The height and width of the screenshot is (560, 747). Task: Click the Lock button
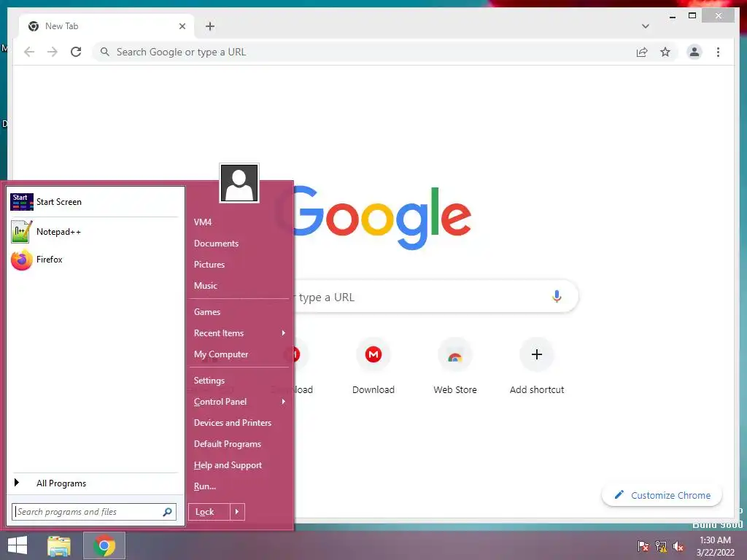[x=209, y=512]
